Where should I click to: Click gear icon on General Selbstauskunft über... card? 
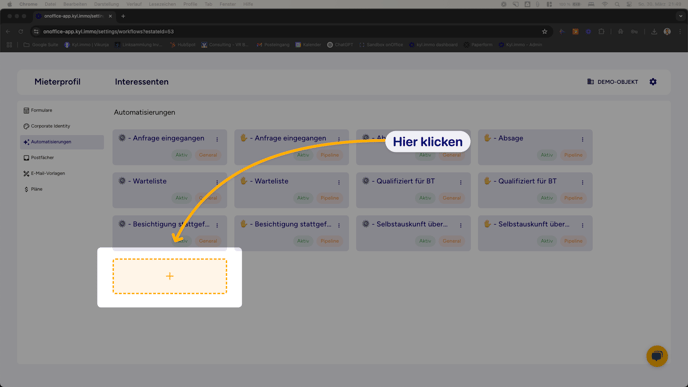tap(366, 224)
